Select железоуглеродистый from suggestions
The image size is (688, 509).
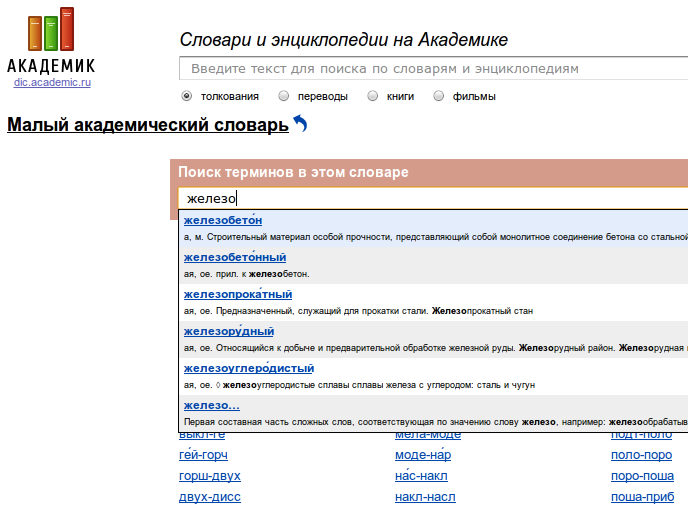pyautogui.click(x=248, y=368)
